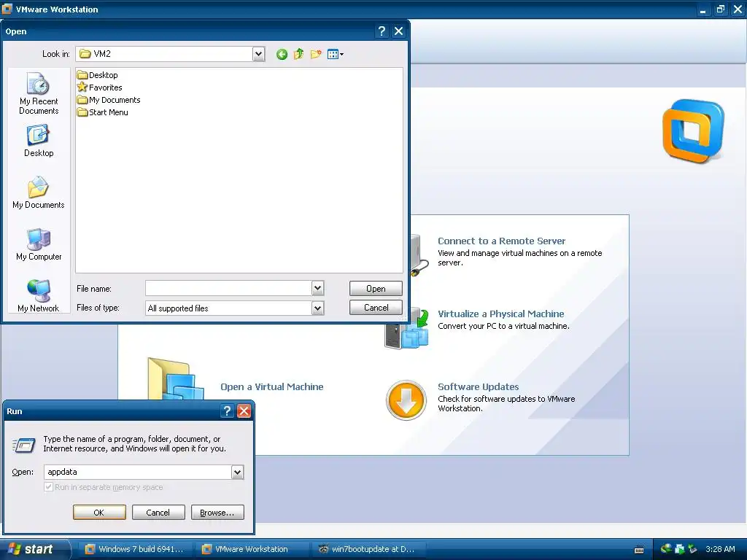
Task: Create a new folder in Open dialog
Action: (x=316, y=54)
